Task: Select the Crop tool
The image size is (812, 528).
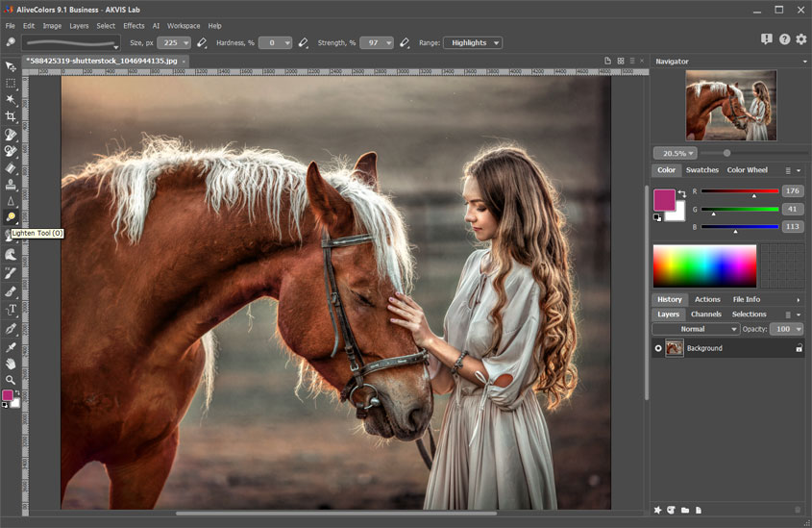Action: point(11,116)
